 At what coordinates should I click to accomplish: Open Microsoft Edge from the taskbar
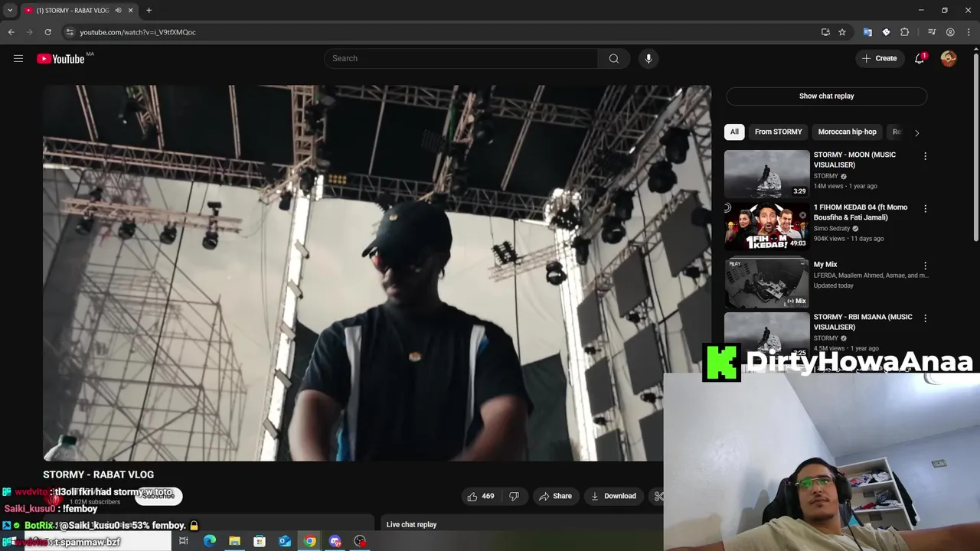click(209, 541)
